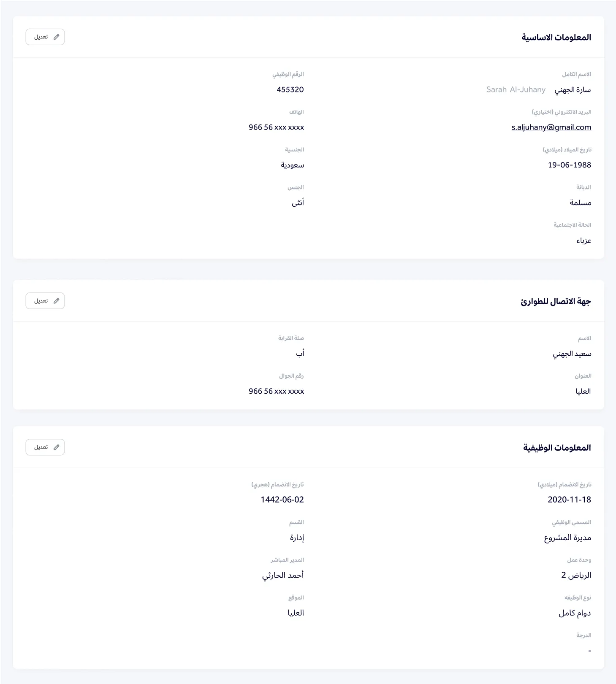Click the المعلومات الوظيفية section heading
616x684 pixels.
[x=557, y=448]
